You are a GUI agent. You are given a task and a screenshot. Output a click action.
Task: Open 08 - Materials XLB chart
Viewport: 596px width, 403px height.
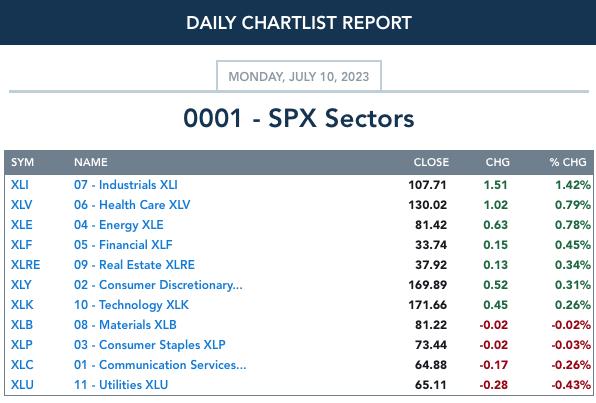point(125,325)
